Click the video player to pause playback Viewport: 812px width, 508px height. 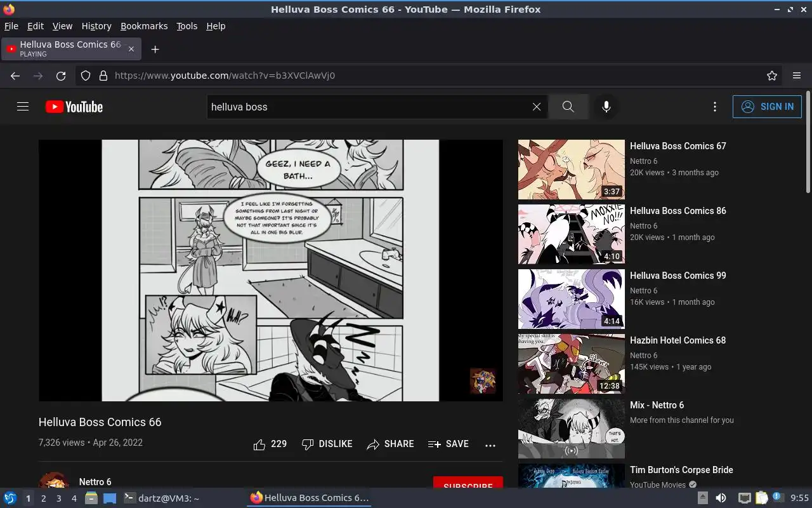[x=270, y=271]
